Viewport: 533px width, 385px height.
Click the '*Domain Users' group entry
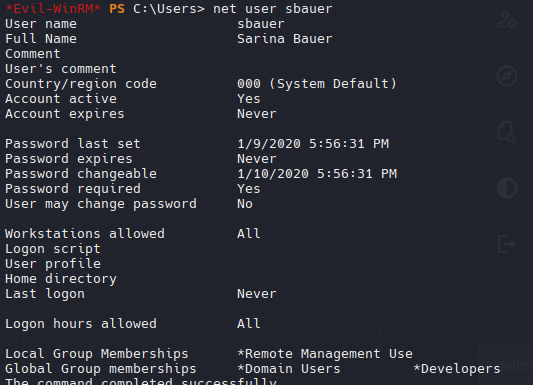point(289,369)
